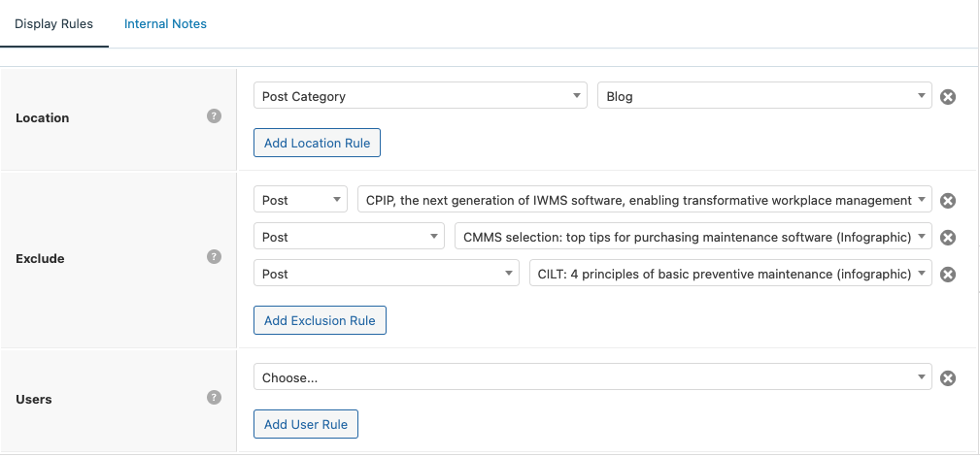
Task: Open the Choose... users dropdown
Action: [592, 377]
